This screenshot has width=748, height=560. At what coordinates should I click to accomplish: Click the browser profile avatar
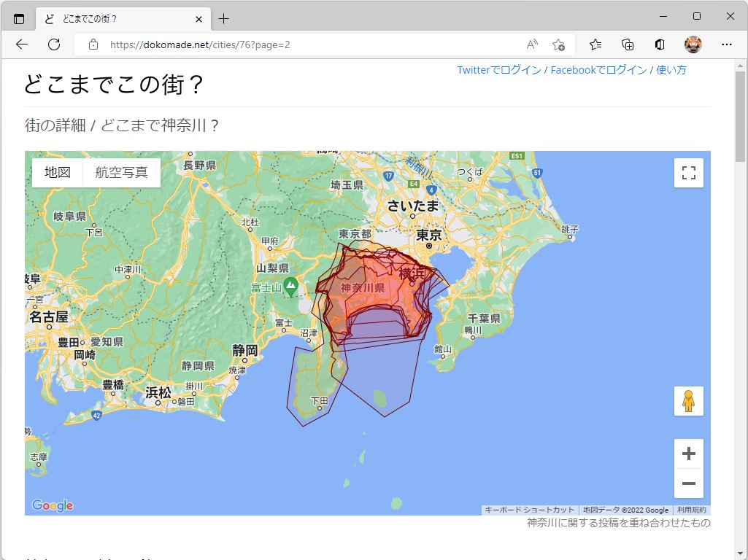692,44
